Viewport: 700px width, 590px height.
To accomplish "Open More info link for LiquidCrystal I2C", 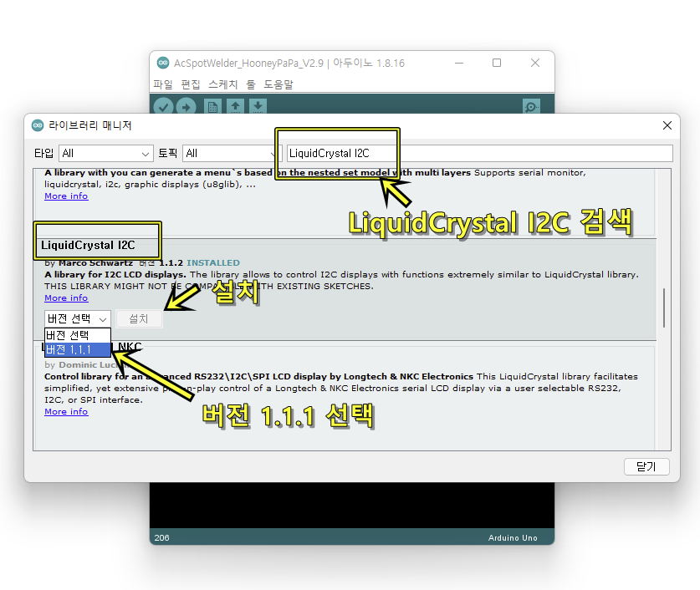I will click(66, 298).
